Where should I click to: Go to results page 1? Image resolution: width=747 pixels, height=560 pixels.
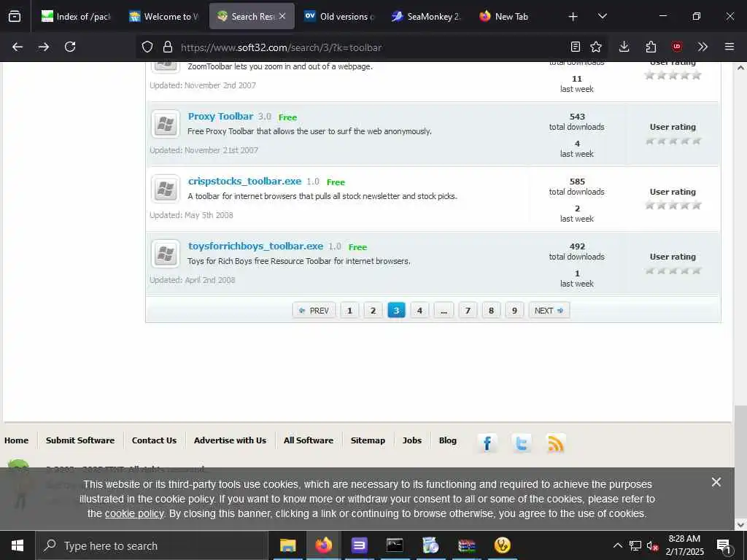349,311
